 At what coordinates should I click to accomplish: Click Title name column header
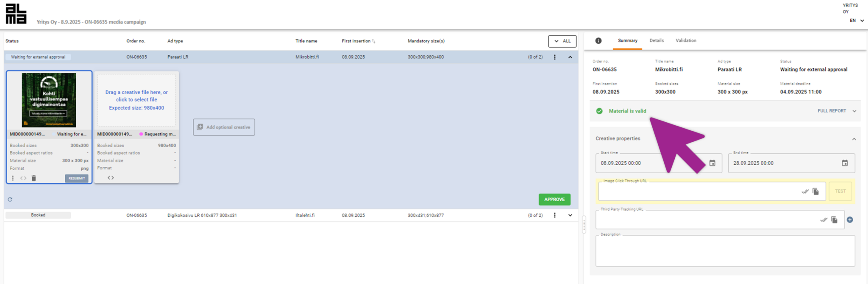pyautogui.click(x=306, y=41)
